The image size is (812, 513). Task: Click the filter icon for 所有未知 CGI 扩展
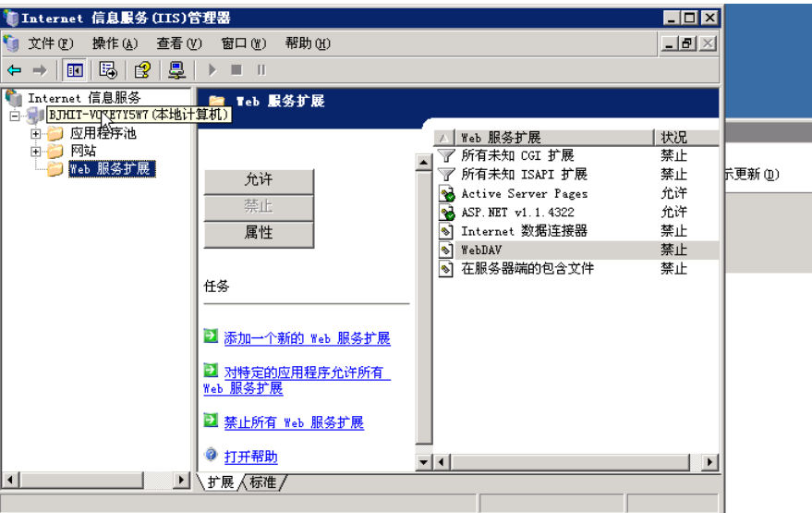click(x=446, y=155)
